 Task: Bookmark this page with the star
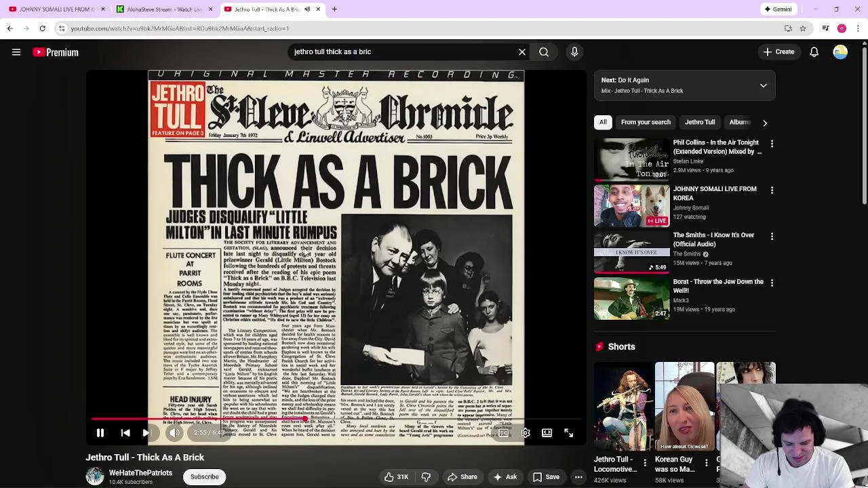coord(803,28)
